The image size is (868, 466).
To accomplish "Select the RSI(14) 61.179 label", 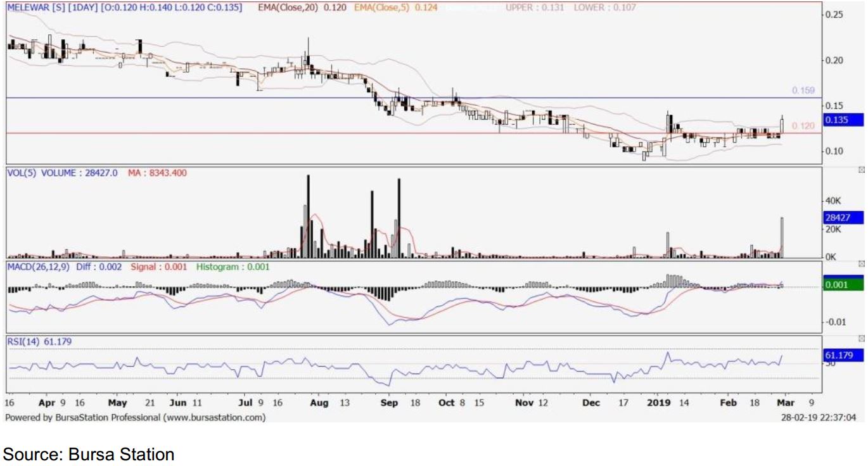I will (x=39, y=342).
